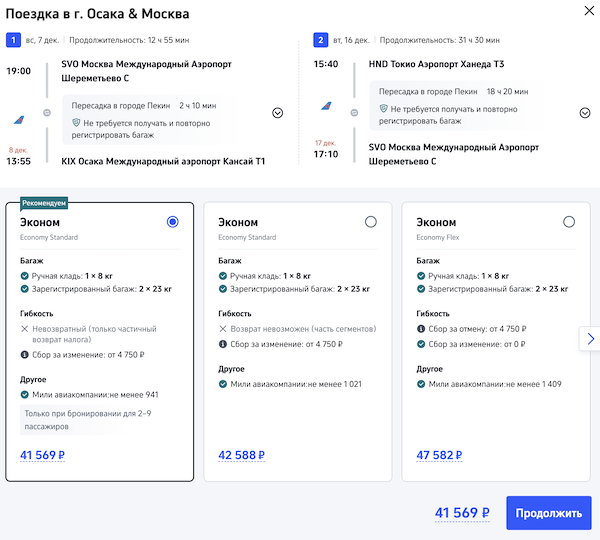Click the segment 2 number badge
Screen dimensions: 600x540
[320, 40]
